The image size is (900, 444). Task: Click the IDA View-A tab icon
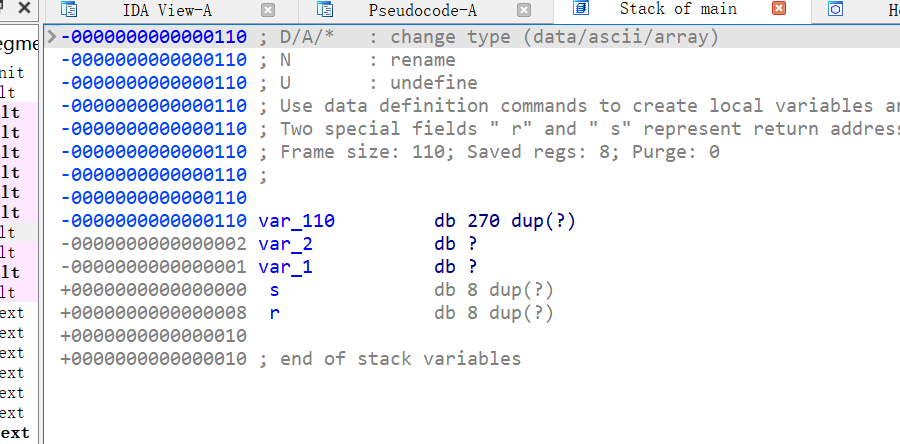[69, 9]
